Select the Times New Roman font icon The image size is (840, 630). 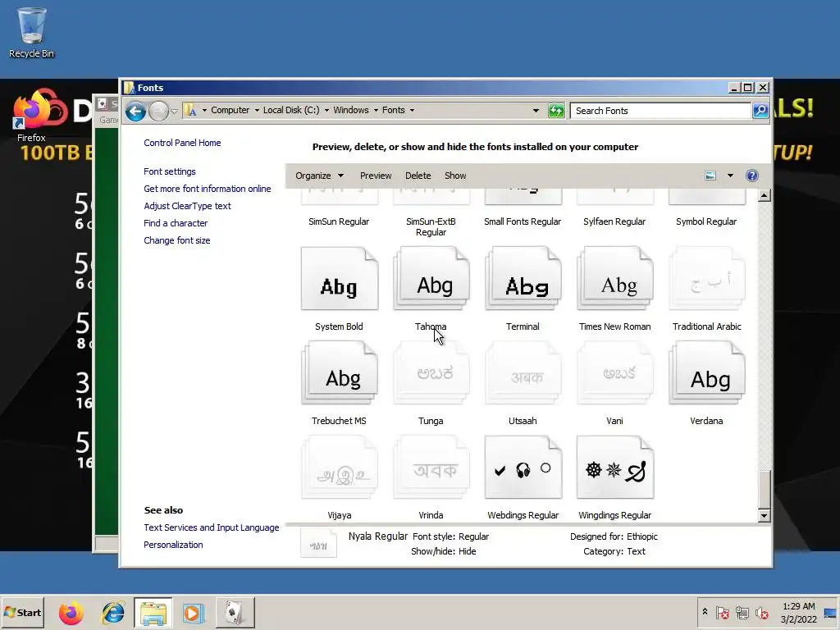(615, 279)
